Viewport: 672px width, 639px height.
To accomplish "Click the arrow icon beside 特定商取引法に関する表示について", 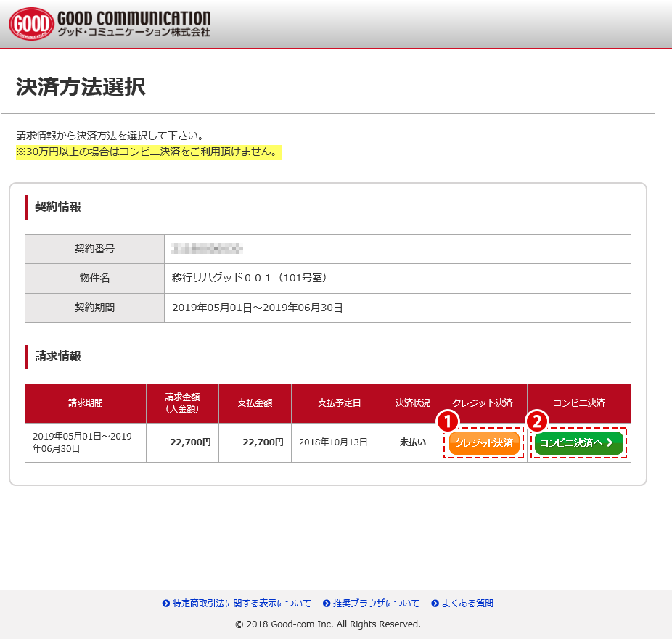I will coord(166,603).
